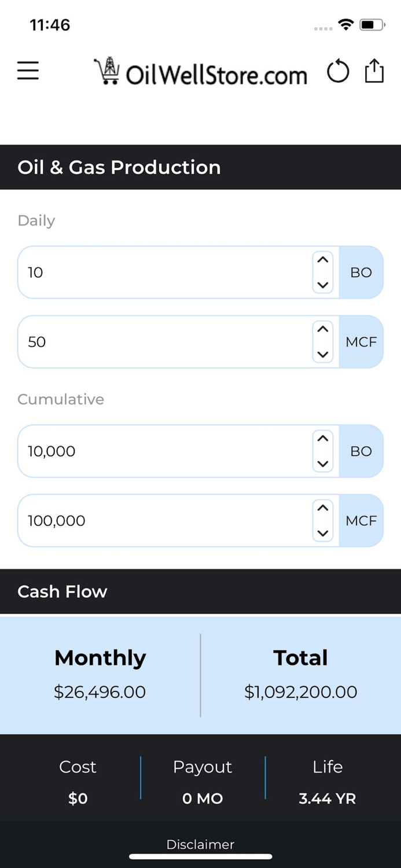Open the share sheet icon
The height and width of the screenshot is (868, 401).
(374, 71)
